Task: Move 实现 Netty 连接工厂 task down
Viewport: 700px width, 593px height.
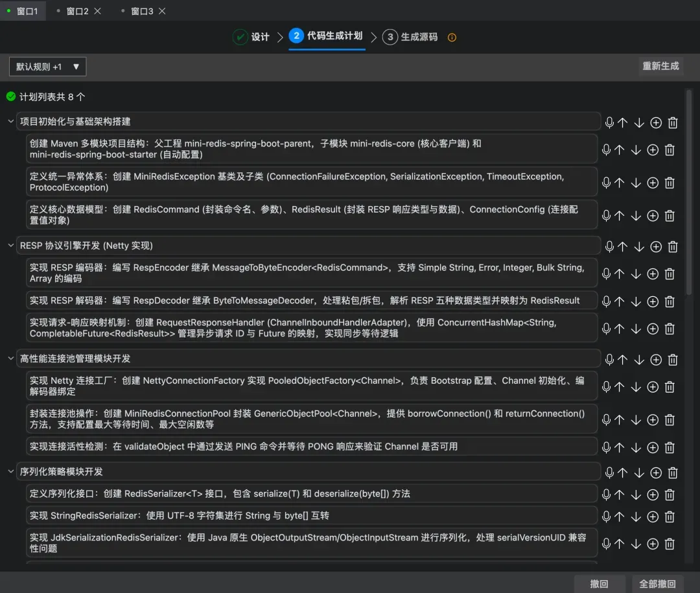Action: pos(636,387)
